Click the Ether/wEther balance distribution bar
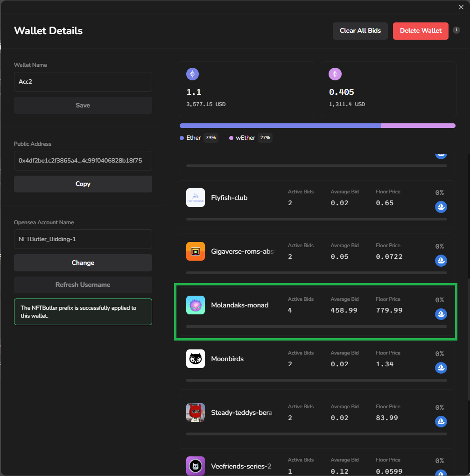Viewport: 470px width, 476px height. (x=317, y=126)
